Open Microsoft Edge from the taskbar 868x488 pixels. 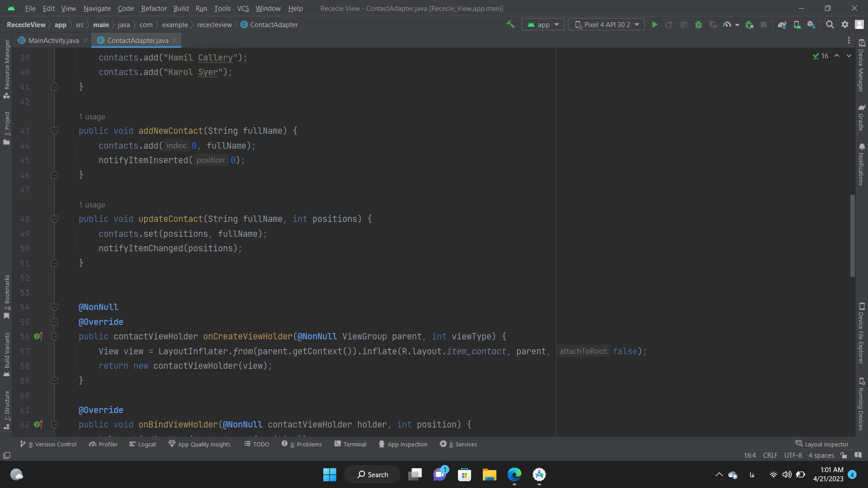tap(514, 474)
